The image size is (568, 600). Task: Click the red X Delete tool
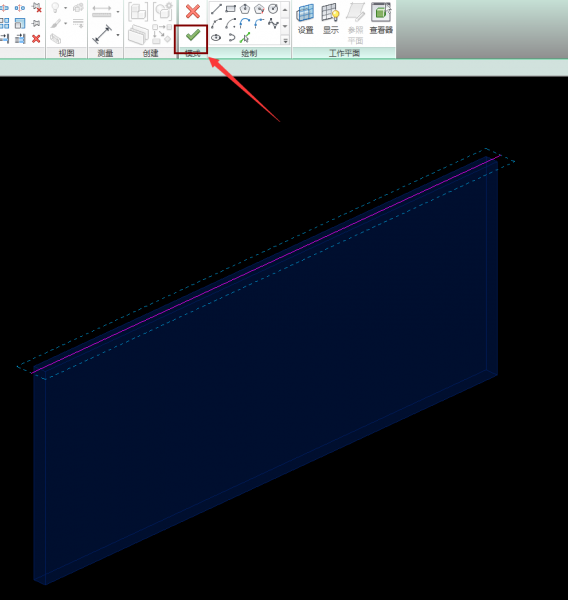[x=36, y=38]
